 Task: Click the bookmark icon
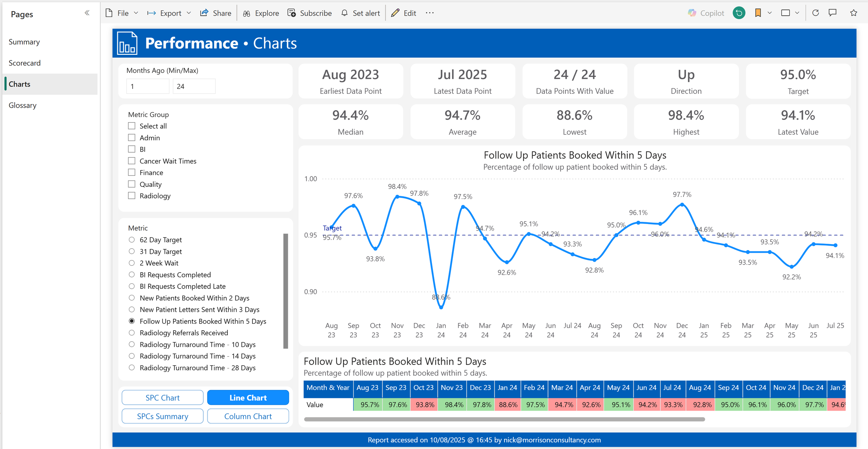click(758, 13)
